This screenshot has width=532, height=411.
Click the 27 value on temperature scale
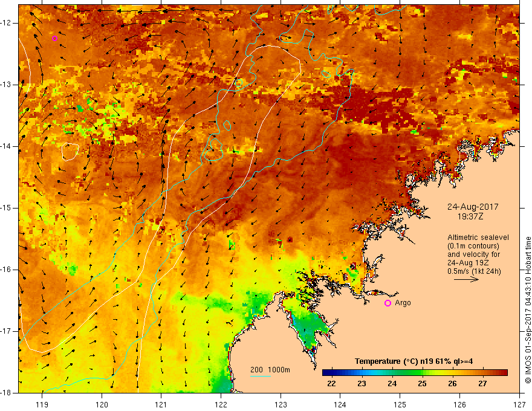(482, 384)
